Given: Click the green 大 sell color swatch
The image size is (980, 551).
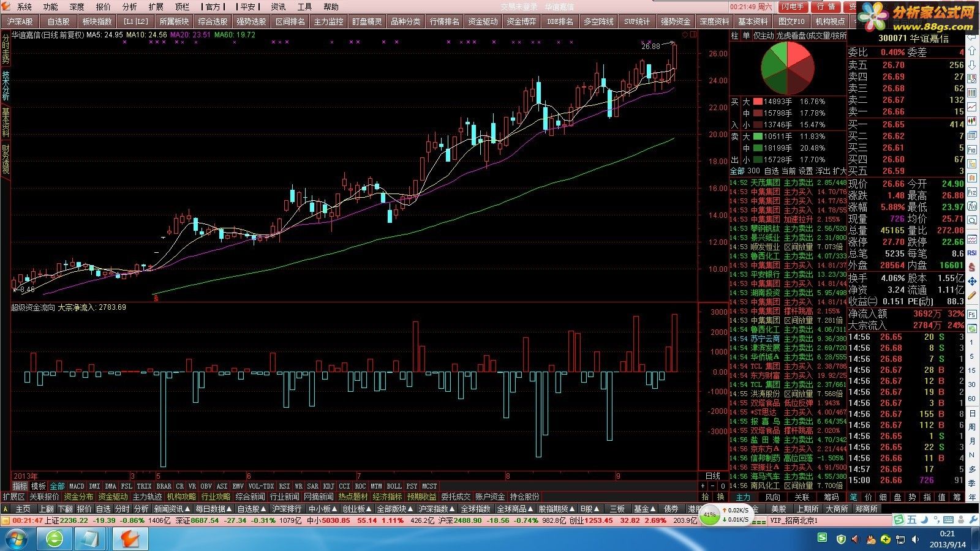Looking at the screenshot, I should pos(758,137).
